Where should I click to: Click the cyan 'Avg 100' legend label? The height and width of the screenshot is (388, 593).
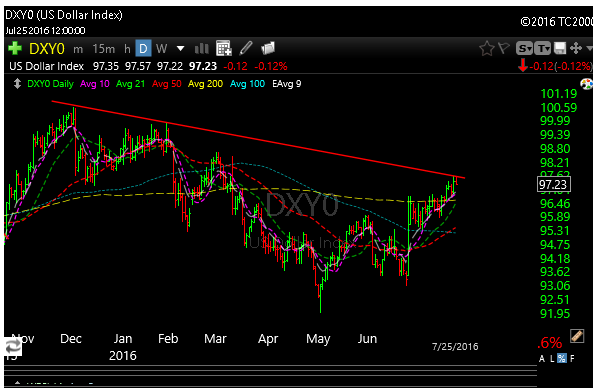click(x=247, y=84)
